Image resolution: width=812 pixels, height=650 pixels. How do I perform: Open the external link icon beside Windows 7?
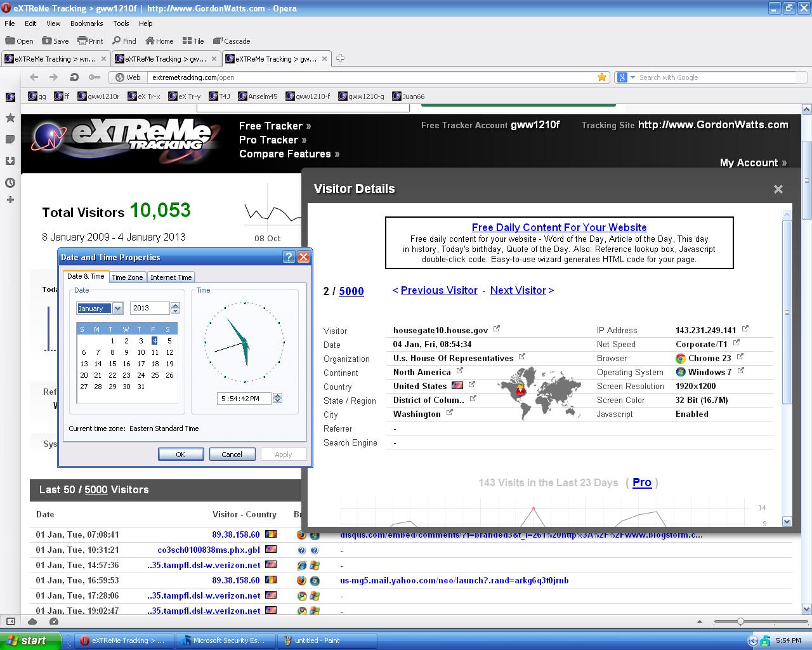[x=740, y=370]
